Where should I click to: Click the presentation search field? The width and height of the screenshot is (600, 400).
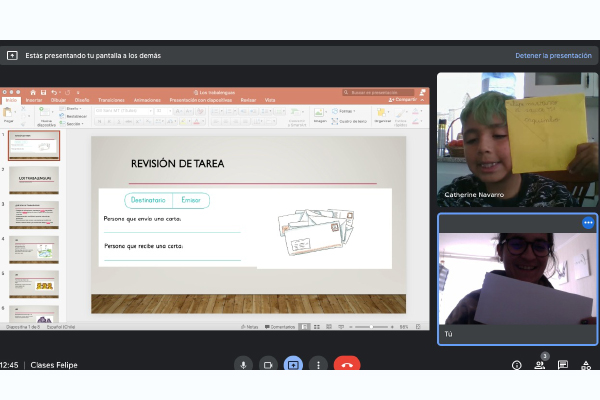(377, 91)
